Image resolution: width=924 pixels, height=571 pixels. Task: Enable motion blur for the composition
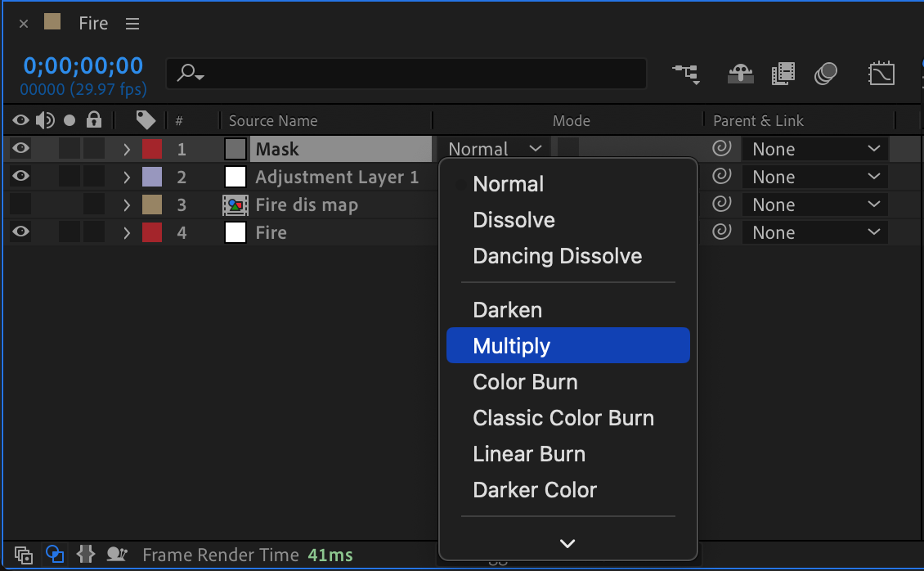click(826, 74)
